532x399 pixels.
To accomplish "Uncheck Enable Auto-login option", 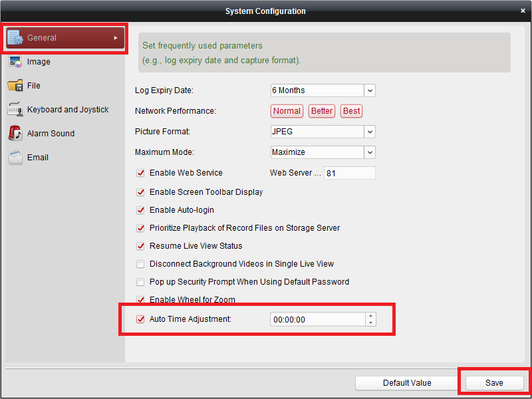I will (x=140, y=210).
